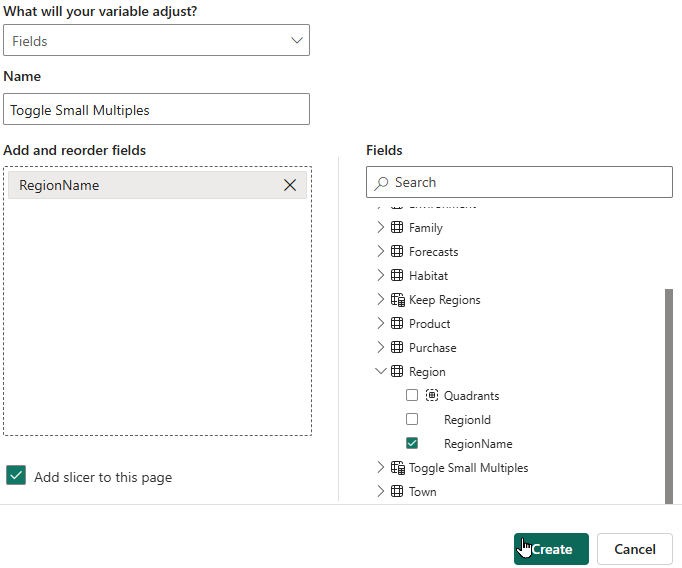Expand the Product table
This screenshot has height=568, width=682.
[381, 323]
